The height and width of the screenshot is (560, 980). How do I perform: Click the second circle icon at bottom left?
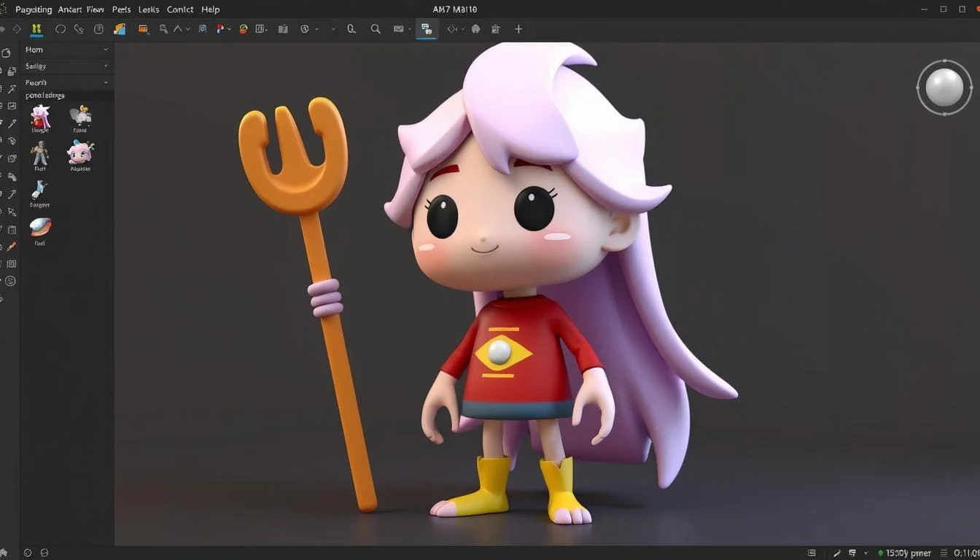(44, 553)
